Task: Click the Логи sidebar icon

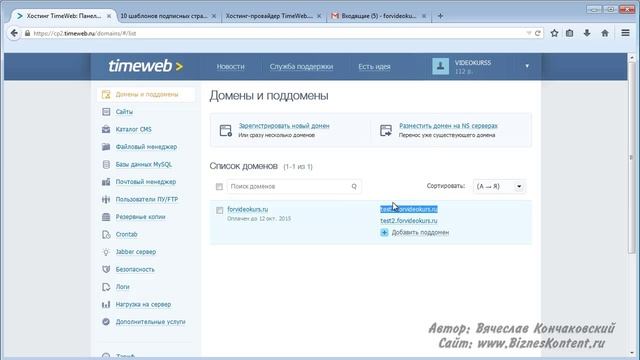Action: (x=106, y=287)
